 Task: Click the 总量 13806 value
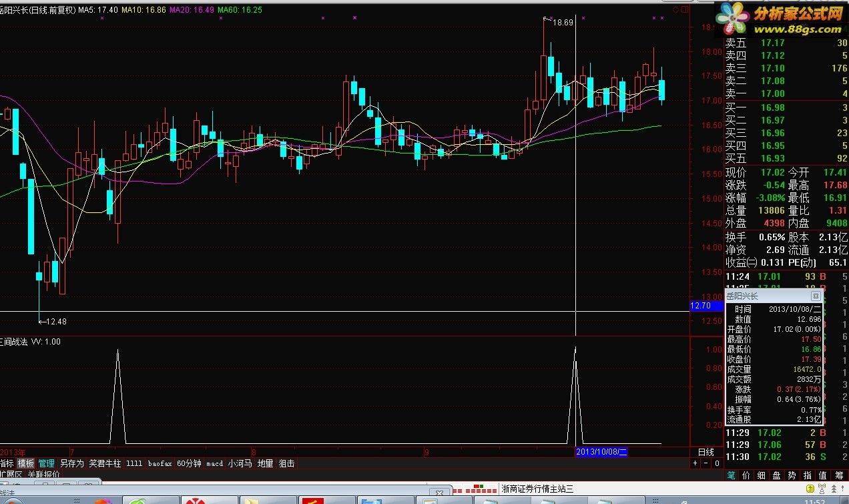click(772, 211)
